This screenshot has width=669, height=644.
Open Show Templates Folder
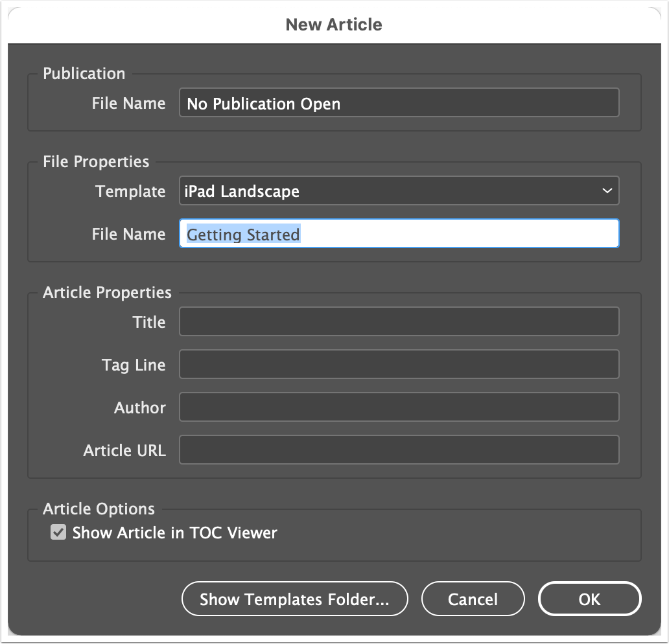tap(295, 599)
